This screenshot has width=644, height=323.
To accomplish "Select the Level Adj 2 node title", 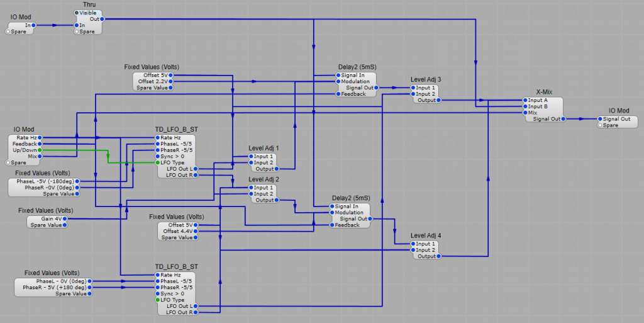I will tap(264, 179).
